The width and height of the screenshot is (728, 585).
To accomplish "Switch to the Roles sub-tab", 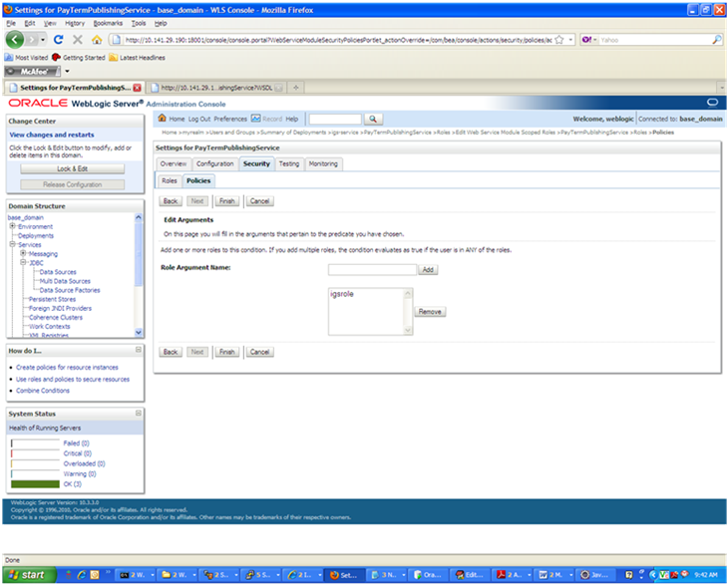I will (x=169, y=181).
